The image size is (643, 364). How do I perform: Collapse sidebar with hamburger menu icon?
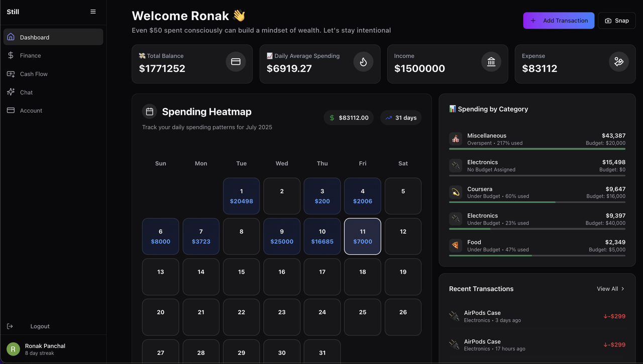93,12
